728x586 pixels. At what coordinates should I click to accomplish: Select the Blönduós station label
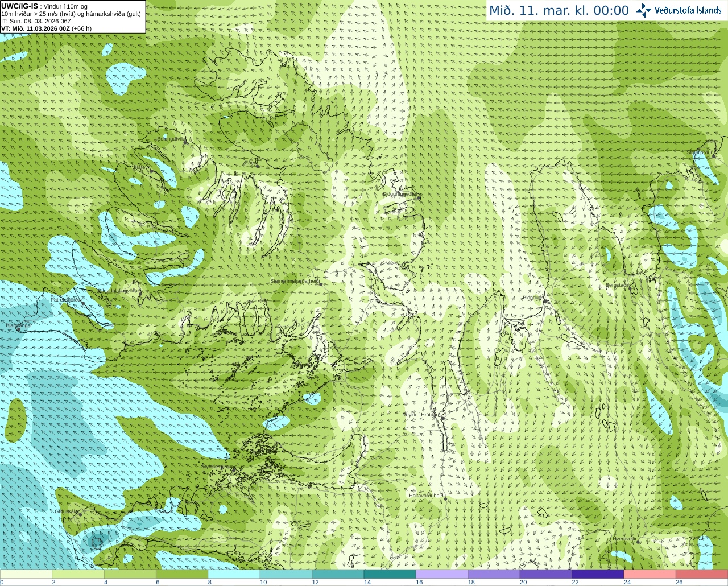click(533, 298)
